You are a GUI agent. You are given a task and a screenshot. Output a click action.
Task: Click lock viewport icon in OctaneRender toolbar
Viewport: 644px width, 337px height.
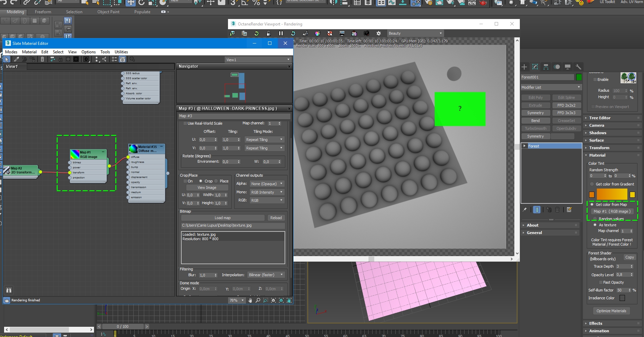pos(268,33)
